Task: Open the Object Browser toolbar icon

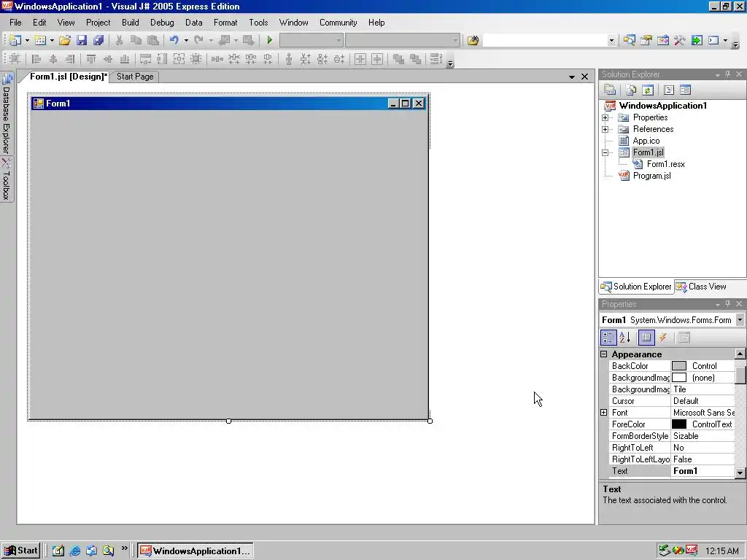Action: [662, 41]
